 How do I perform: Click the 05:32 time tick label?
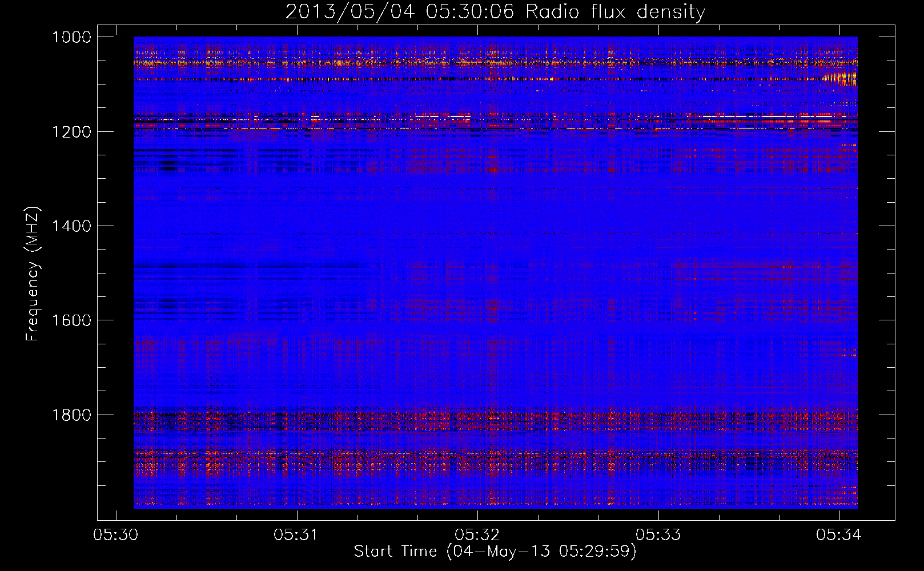point(478,534)
